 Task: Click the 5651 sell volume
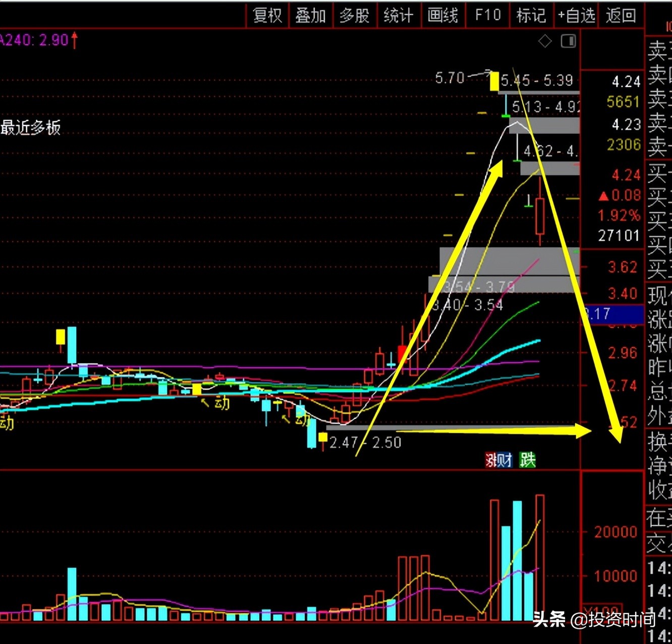[x=623, y=102]
